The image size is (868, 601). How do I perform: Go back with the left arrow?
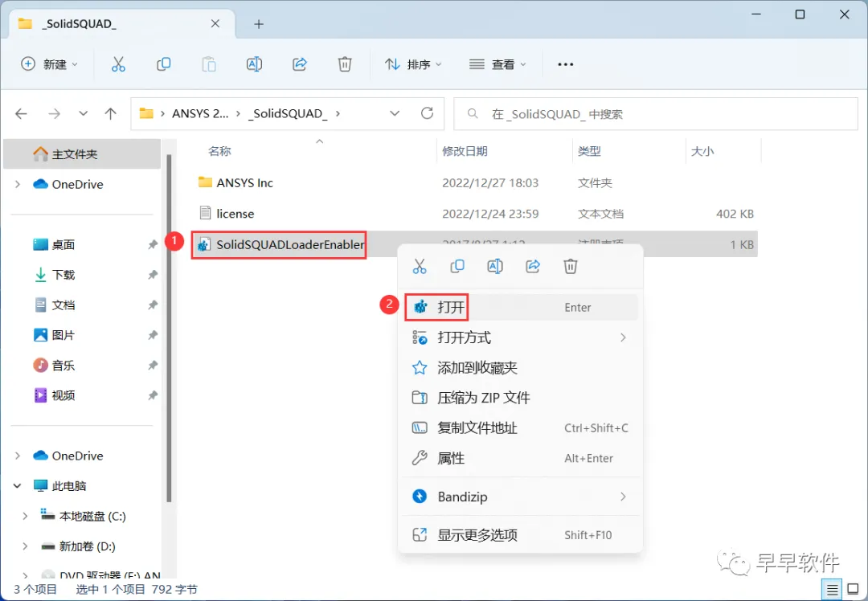(21, 113)
